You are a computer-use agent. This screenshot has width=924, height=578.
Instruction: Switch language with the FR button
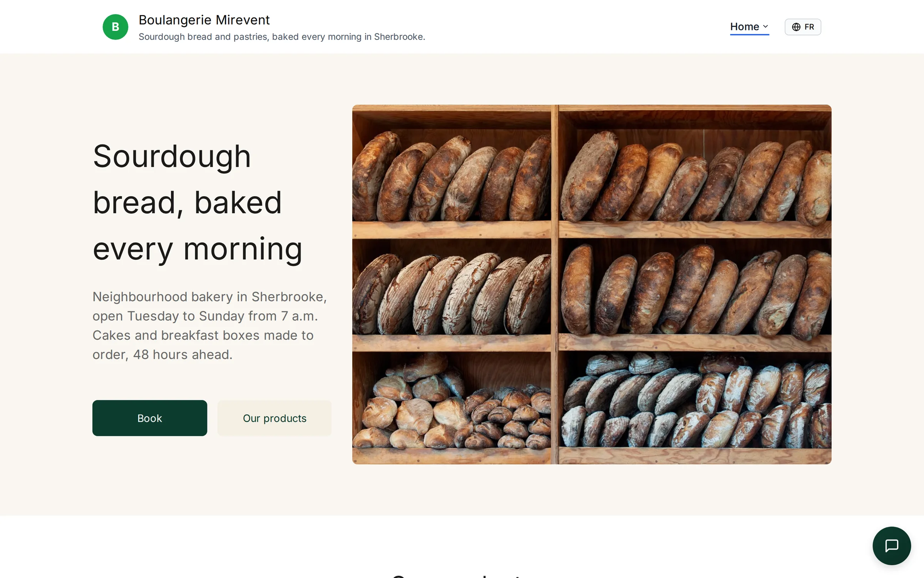pos(803,27)
